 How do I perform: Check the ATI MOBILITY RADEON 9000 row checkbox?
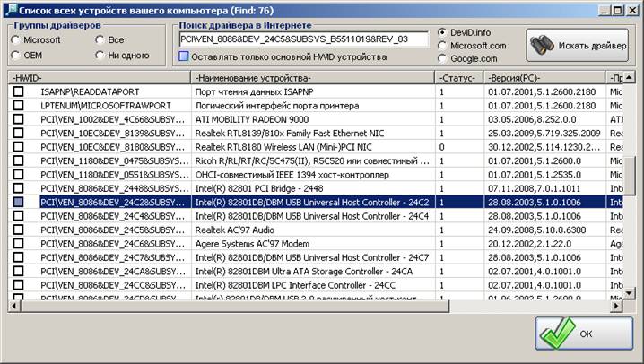pos(18,119)
